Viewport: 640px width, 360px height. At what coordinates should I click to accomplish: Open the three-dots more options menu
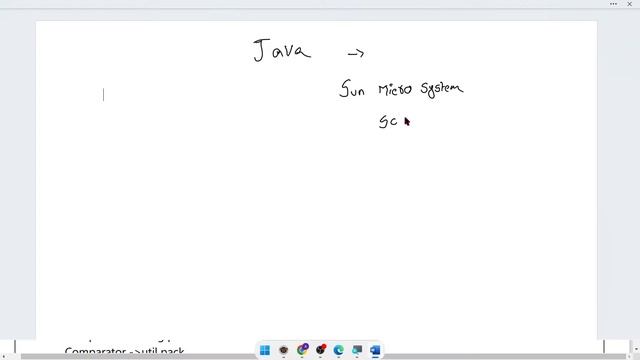[x=613, y=4]
